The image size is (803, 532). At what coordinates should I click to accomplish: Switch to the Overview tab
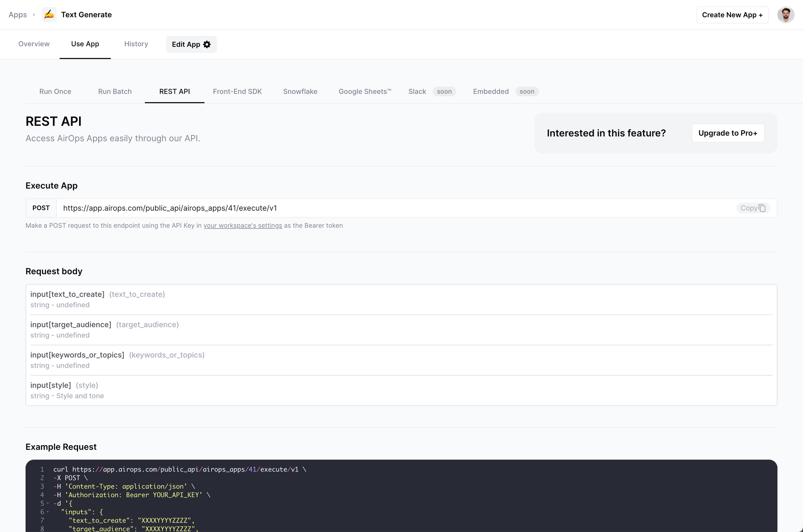click(x=34, y=44)
